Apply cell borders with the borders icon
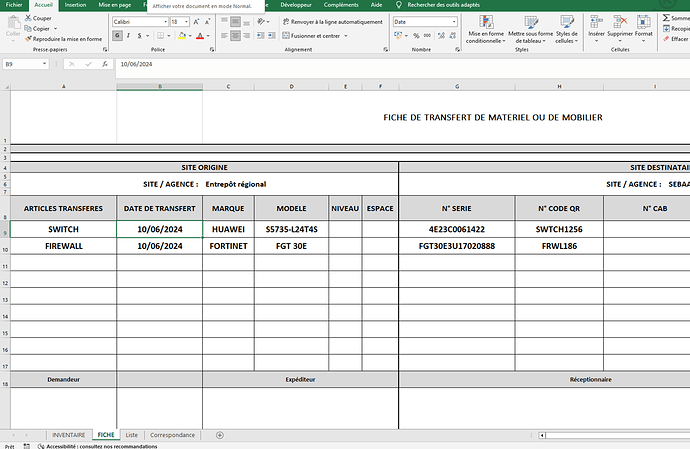This screenshot has width=690, height=449. (x=161, y=36)
